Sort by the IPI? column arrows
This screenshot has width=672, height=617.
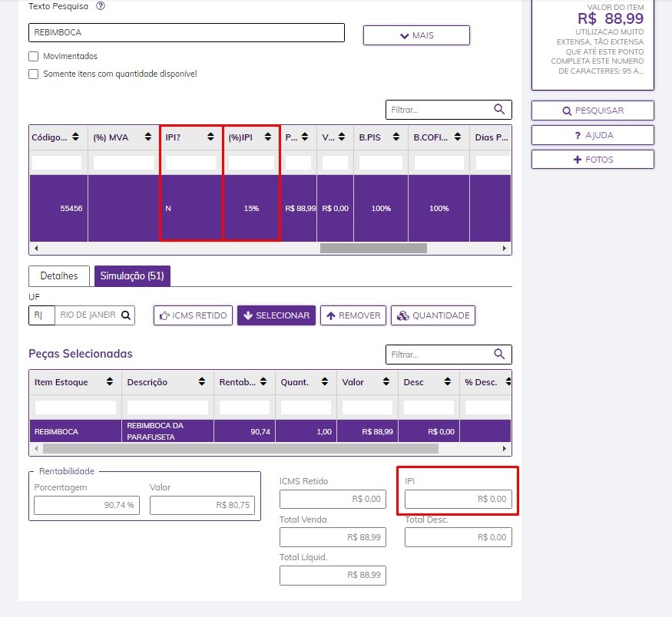(210, 137)
